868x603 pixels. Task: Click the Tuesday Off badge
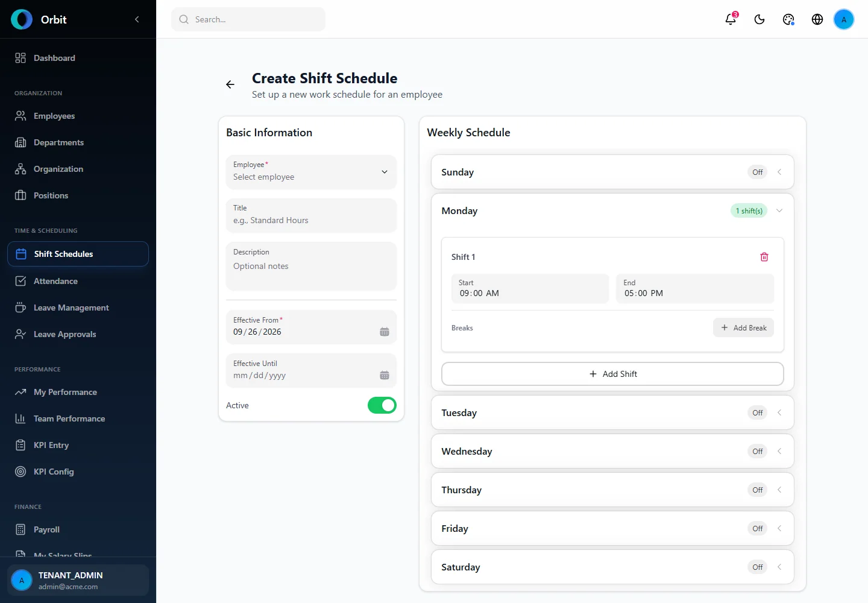pos(758,412)
